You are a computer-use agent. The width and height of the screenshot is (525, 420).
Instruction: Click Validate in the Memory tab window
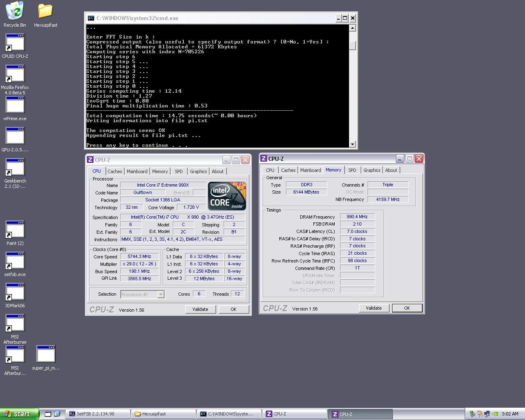(374, 308)
